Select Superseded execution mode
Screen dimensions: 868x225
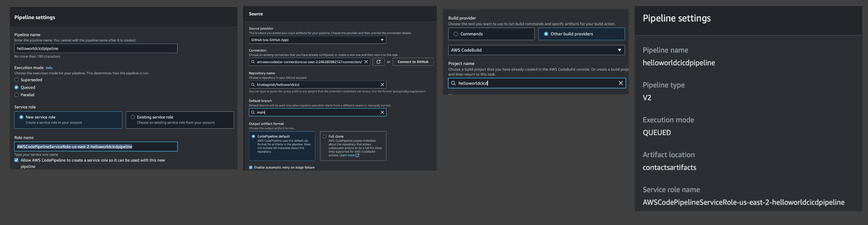tap(17, 80)
